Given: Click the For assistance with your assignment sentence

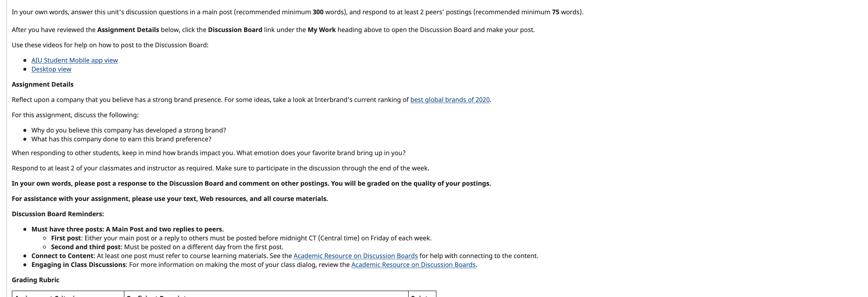Looking at the screenshot, I should click(x=170, y=199).
